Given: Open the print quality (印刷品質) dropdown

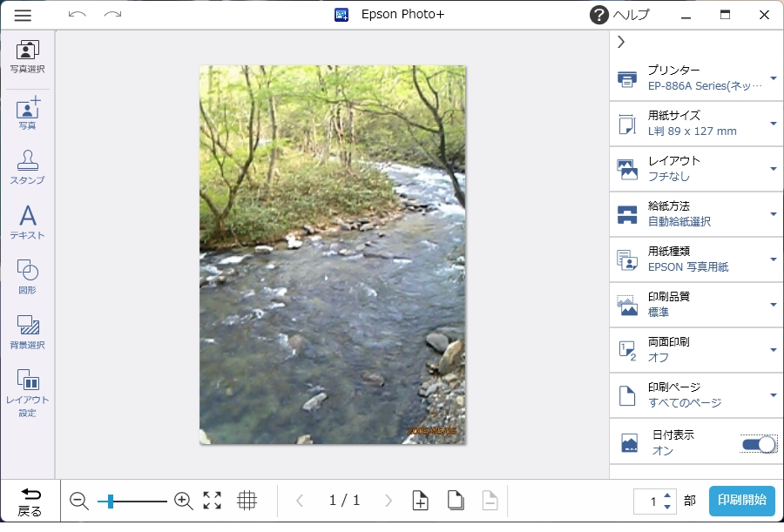Looking at the screenshot, I should pyautogui.click(x=696, y=305).
